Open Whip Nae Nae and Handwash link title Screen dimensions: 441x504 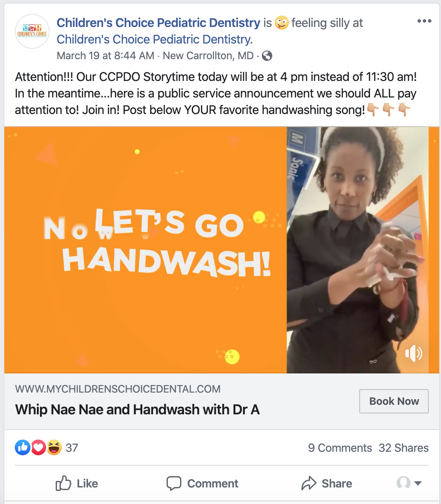coord(137,410)
